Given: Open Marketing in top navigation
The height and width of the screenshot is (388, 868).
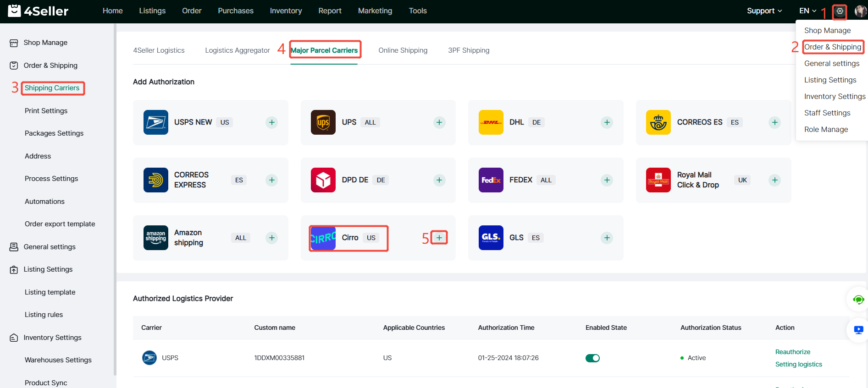Looking at the screenshot, I should pyautogui.click(x=375, y=11).
